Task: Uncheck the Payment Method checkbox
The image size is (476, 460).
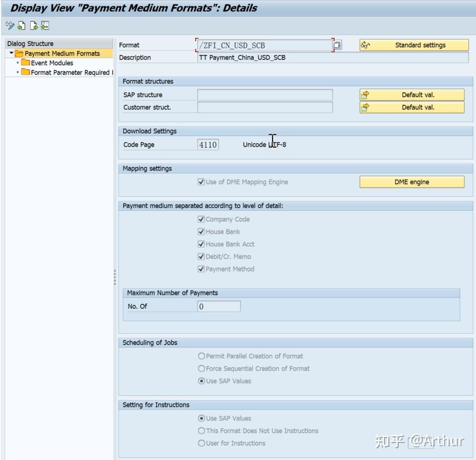Action: click(201, 269)
